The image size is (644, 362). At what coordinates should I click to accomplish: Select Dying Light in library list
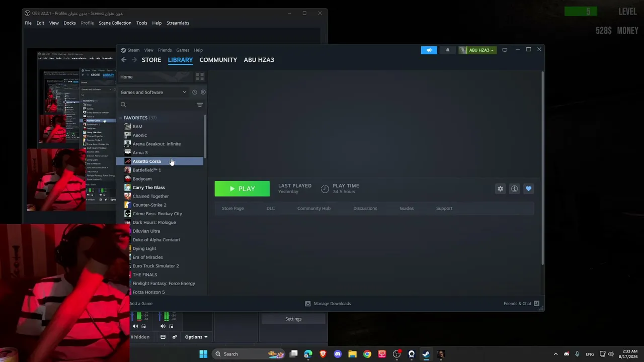[160, 248]
